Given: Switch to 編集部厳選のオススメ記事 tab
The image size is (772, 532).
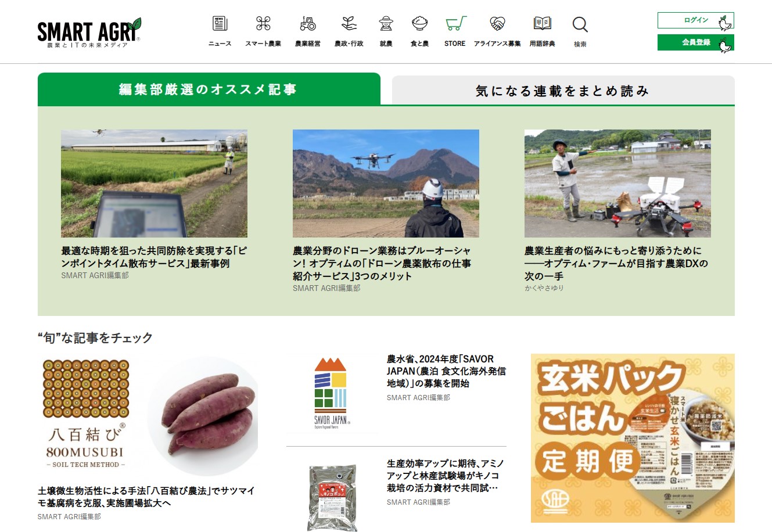Looking at the screenshot, I should tap(209, 89).
